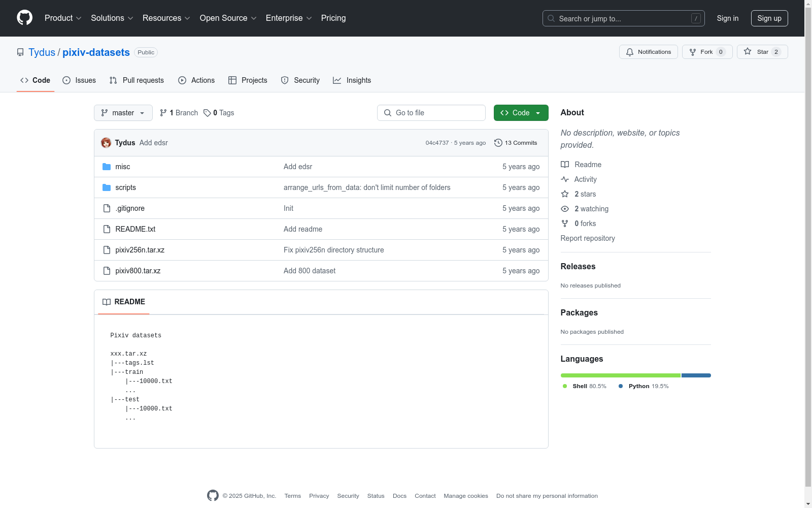Viewport: 812px width, 508px height.
Task: Click the Sign in link
Action: point(728,18)
